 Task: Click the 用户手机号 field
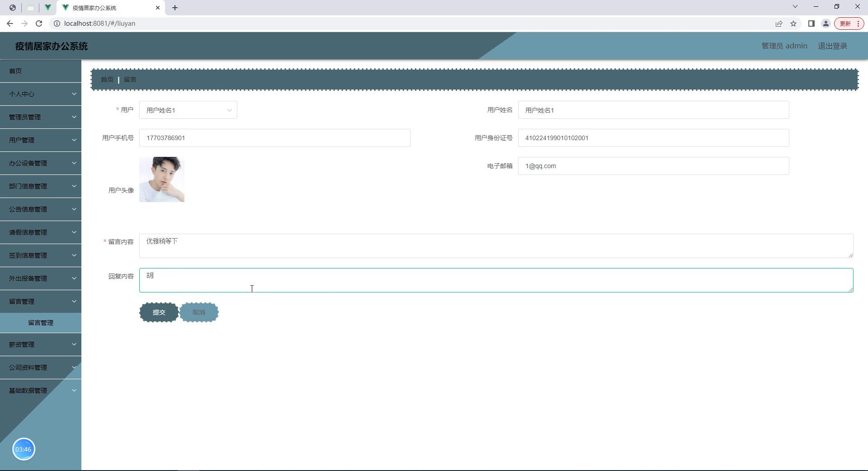tap(274, 138)
